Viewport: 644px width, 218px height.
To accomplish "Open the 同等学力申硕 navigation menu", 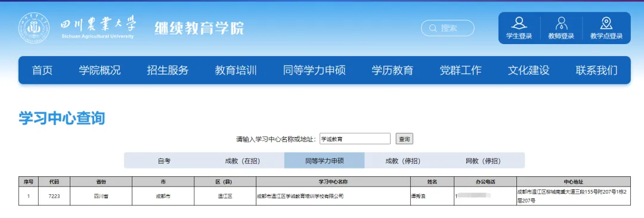I will [314, 70].
